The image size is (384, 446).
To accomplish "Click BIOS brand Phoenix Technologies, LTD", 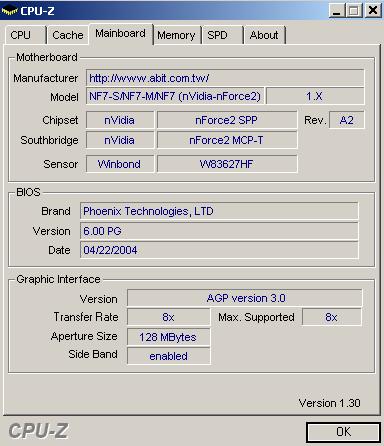I will [219, 211].
